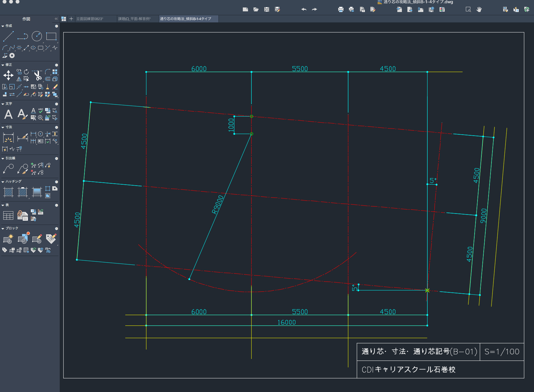Collapse the 表 section
534x392 pixels.
[x=3, y=205]
